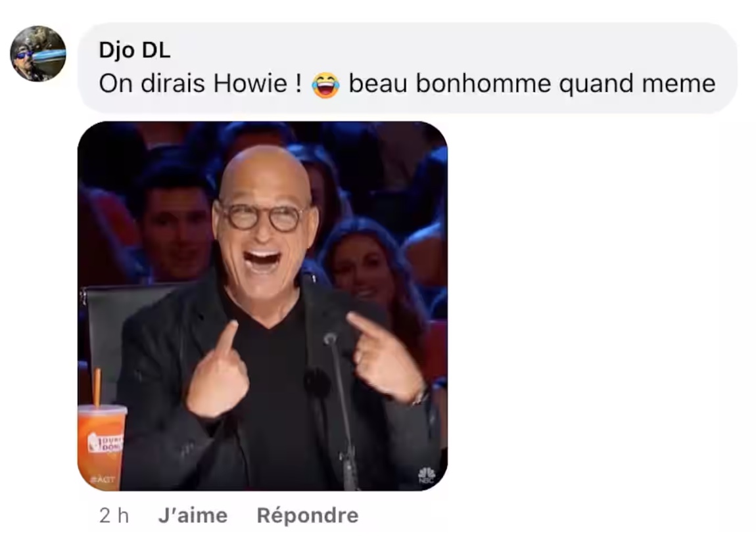Click the NBC peacock logo in the GIF
This screenshot has width=756, height=548.
pyautogui.click(x=427, y=475)
